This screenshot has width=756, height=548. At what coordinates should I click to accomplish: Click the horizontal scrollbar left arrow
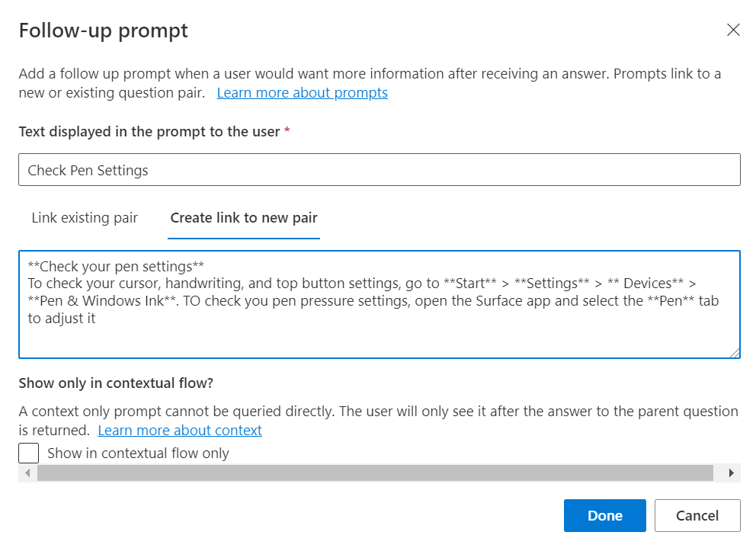(28, 473)
